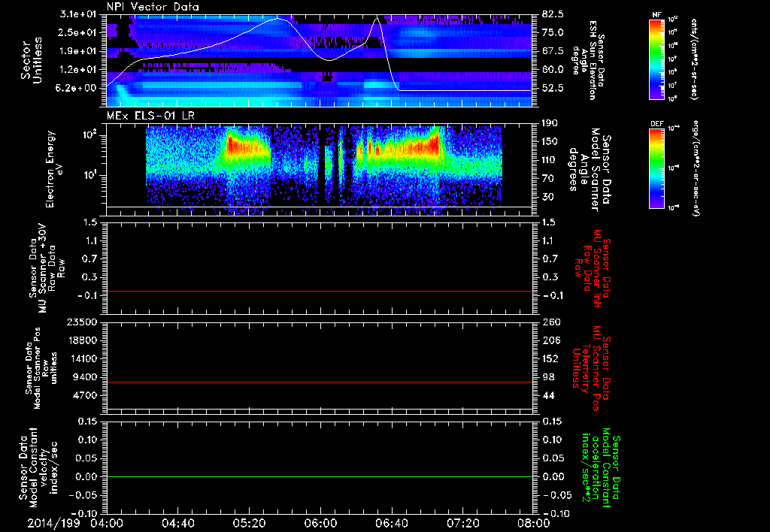
Task: Click the "05:20" time tick label
Action: click(x=249, y=523)
